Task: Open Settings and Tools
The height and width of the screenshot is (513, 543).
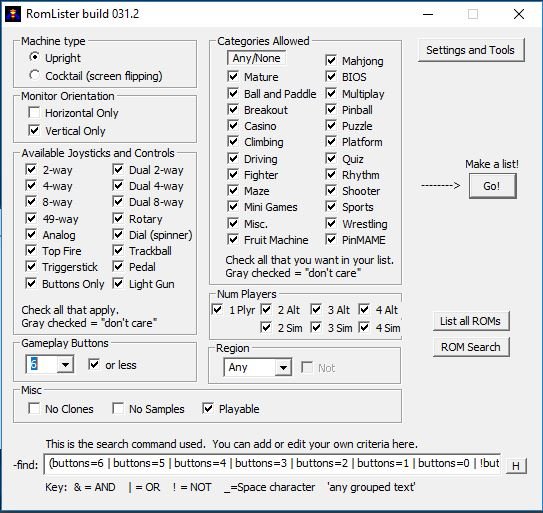Action: pyautogui.click(x=471, y=50)
